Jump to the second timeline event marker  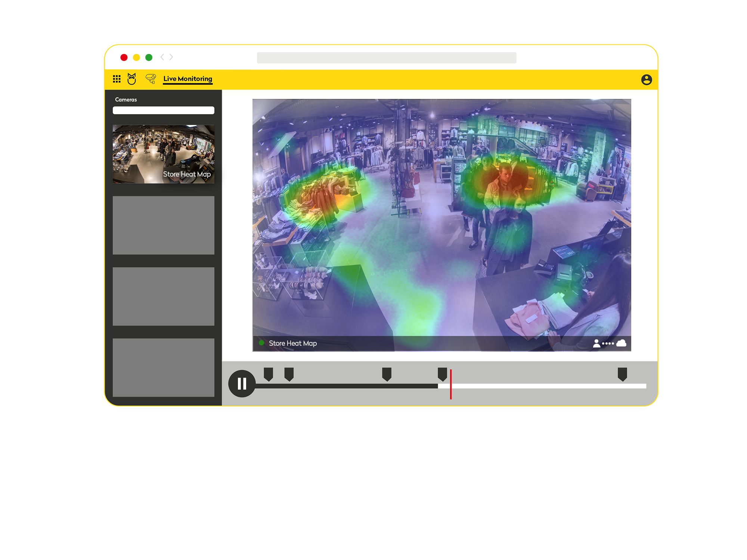(289, 374)
